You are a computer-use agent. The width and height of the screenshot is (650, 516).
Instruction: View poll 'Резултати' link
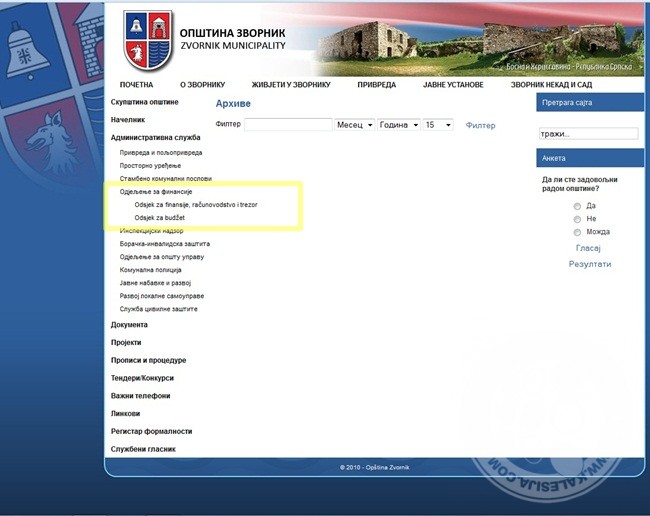[589, 264]
